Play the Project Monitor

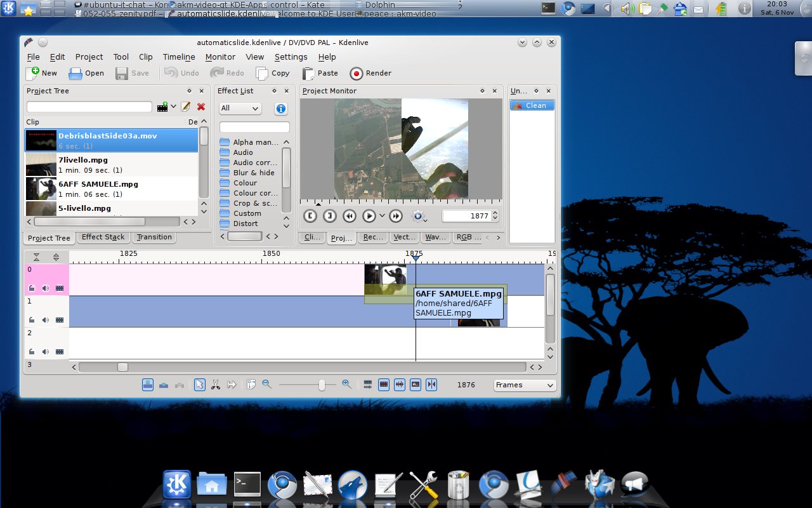click(369, 216)
